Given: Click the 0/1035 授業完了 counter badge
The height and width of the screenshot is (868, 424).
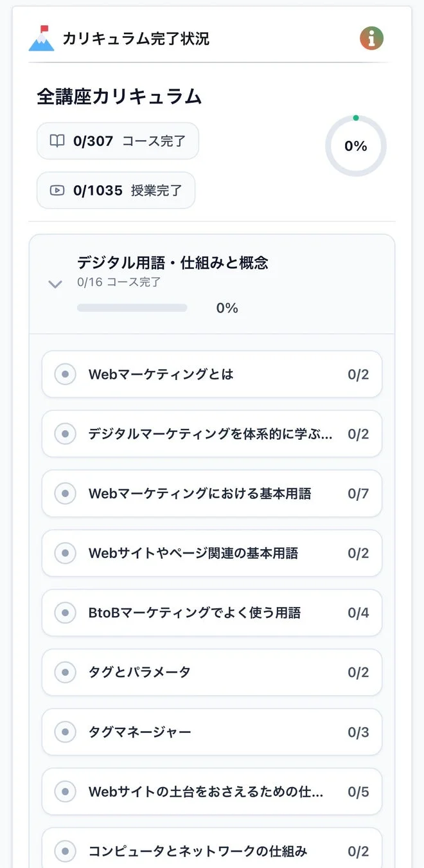Looking at the screenshot, I should pos(116,190).
